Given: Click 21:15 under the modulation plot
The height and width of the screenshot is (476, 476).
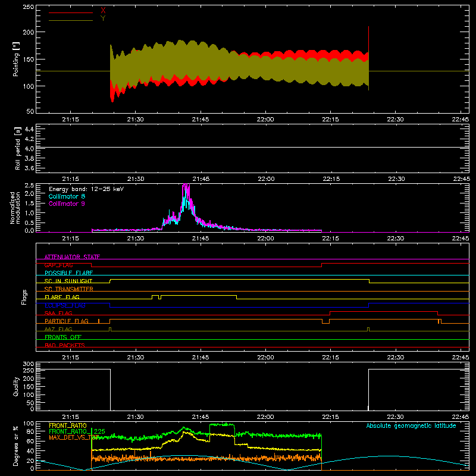Looking at the screenshot, I should (x=70, y=238).
